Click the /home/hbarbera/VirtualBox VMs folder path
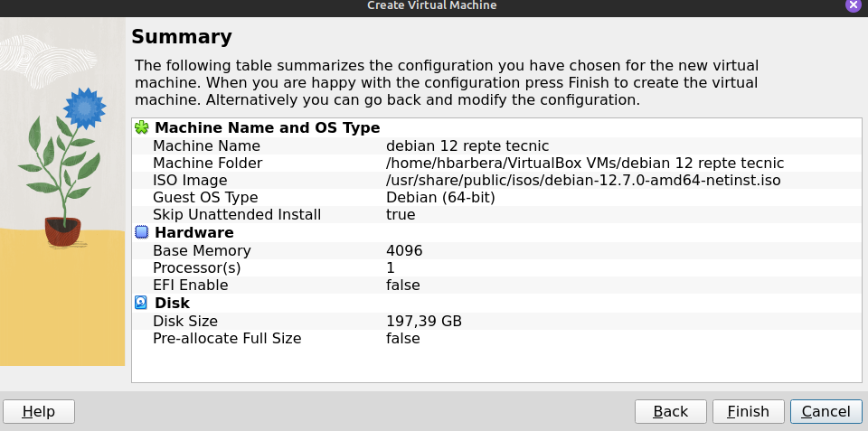 pos(585,164)
